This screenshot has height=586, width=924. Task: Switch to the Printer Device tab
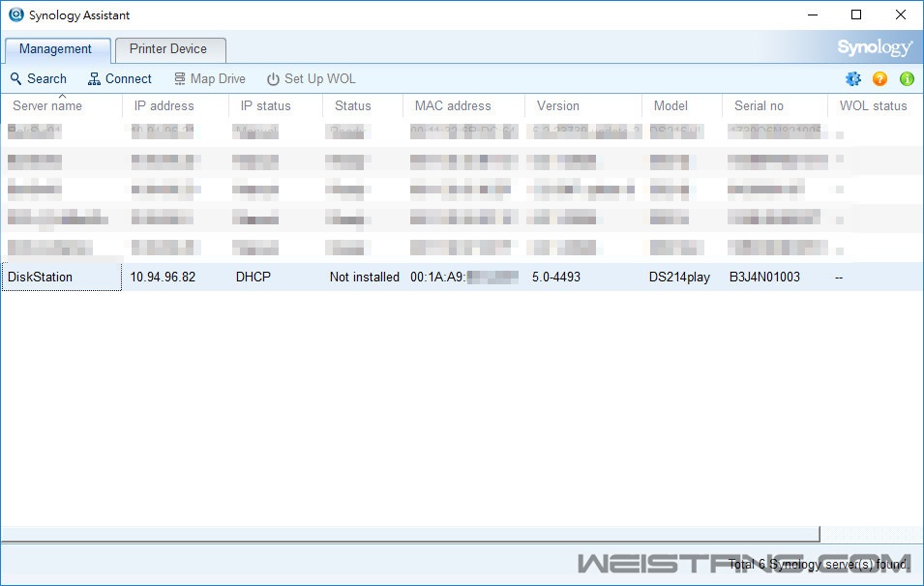coord(168,49)
